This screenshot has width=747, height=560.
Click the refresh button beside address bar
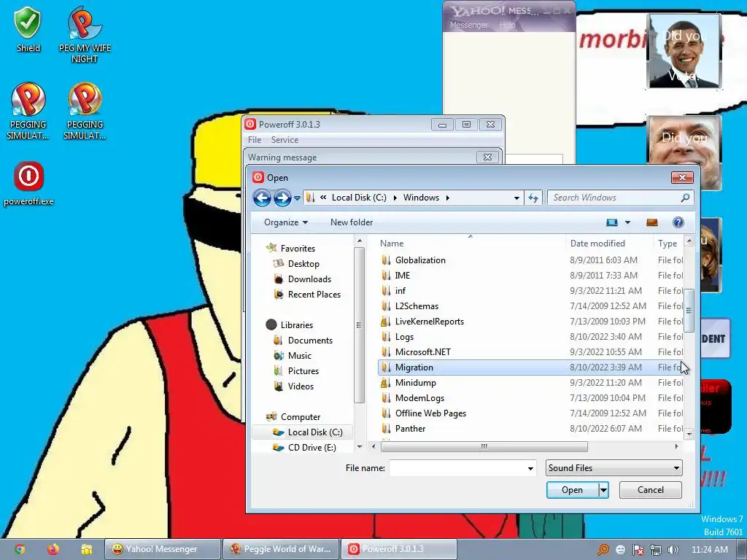point(533,198)
